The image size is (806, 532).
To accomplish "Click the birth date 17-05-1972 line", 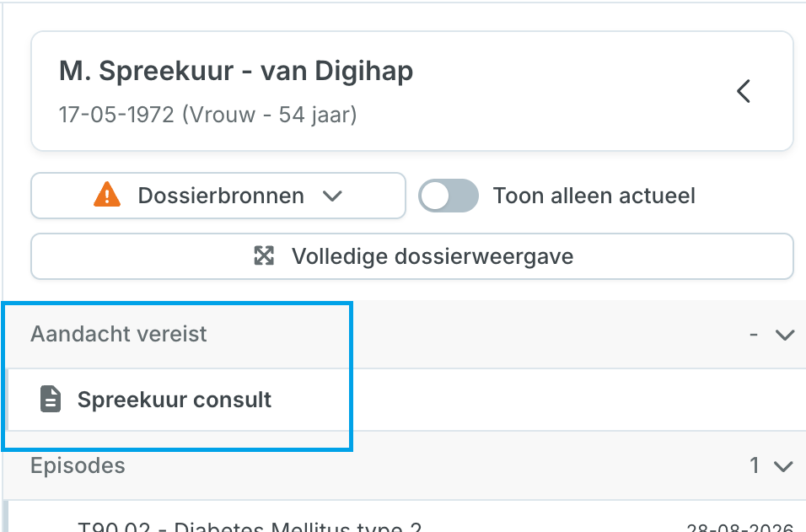I will 207,115.
